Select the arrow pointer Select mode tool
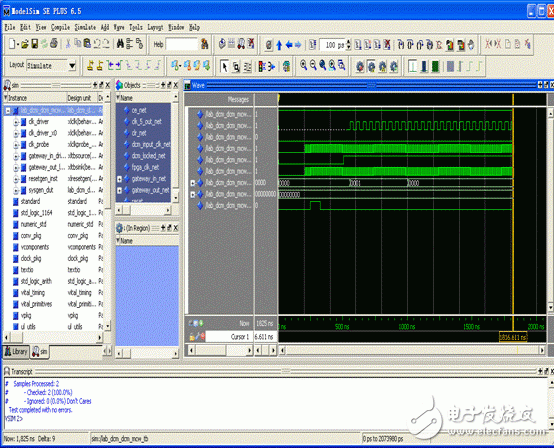Screen dimensions: 554x448 coord(224,66)
